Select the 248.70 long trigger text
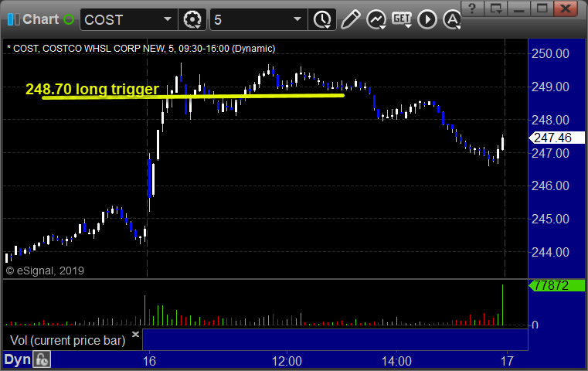Viewport: 588px width, 371px height. point(92,89)
